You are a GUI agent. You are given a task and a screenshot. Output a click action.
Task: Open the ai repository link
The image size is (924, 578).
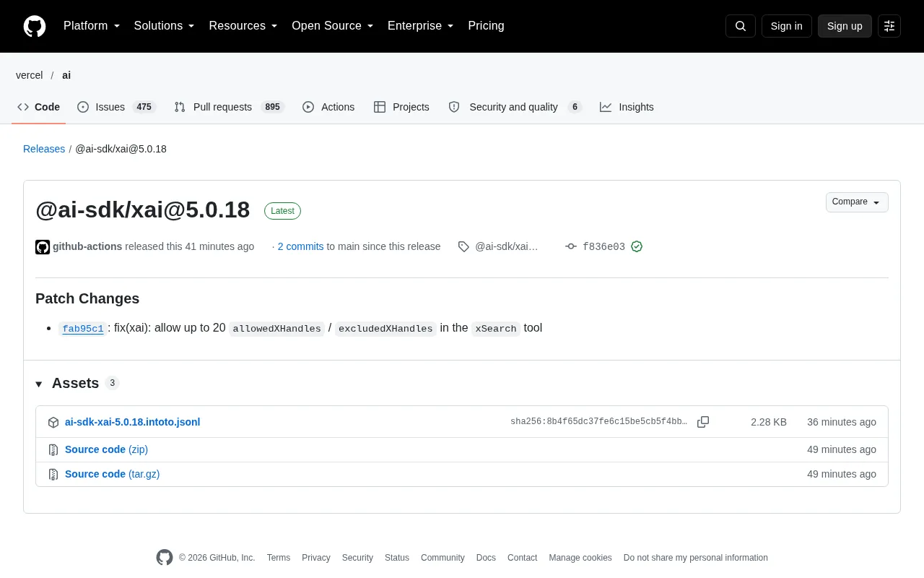(66, 75)
